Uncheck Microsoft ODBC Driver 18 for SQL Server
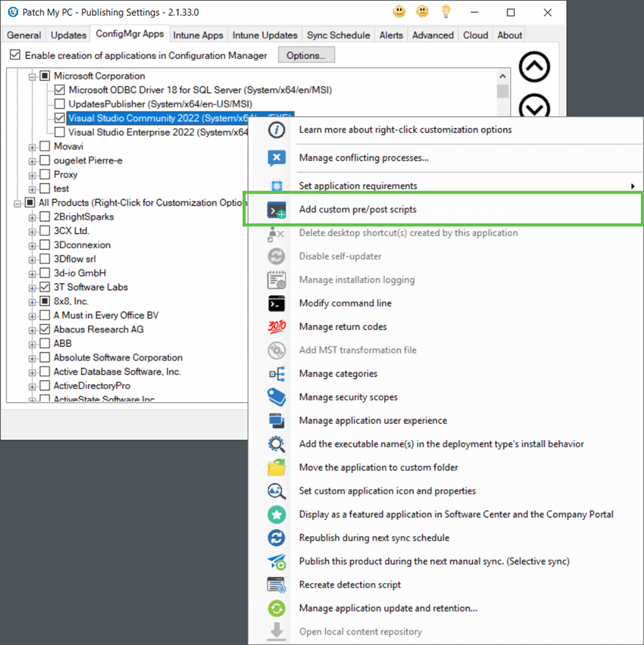This screenshot has height=645, width=644. coord(60,90)
